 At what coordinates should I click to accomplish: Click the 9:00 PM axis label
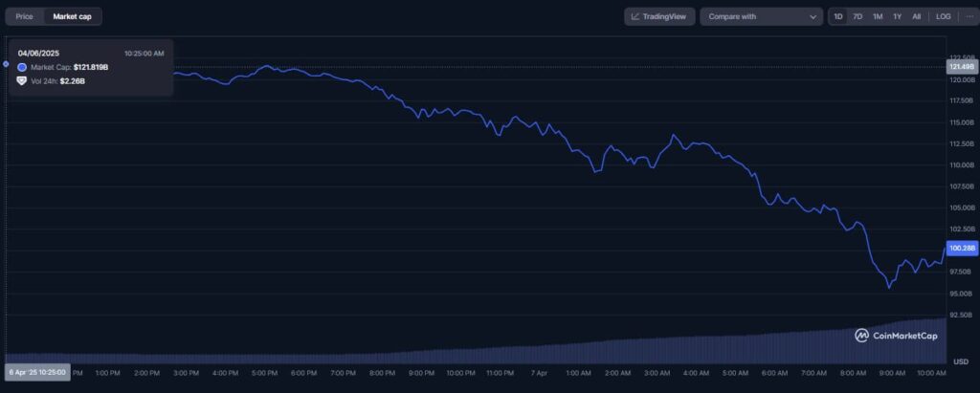pos(421,373)
